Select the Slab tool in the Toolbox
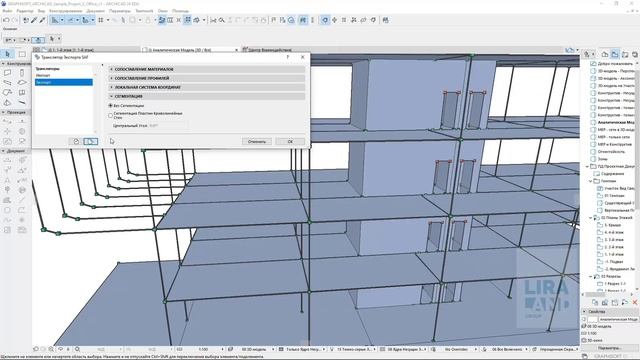The image size is (640, 360). pyautogui.click(x=22, y=82)
